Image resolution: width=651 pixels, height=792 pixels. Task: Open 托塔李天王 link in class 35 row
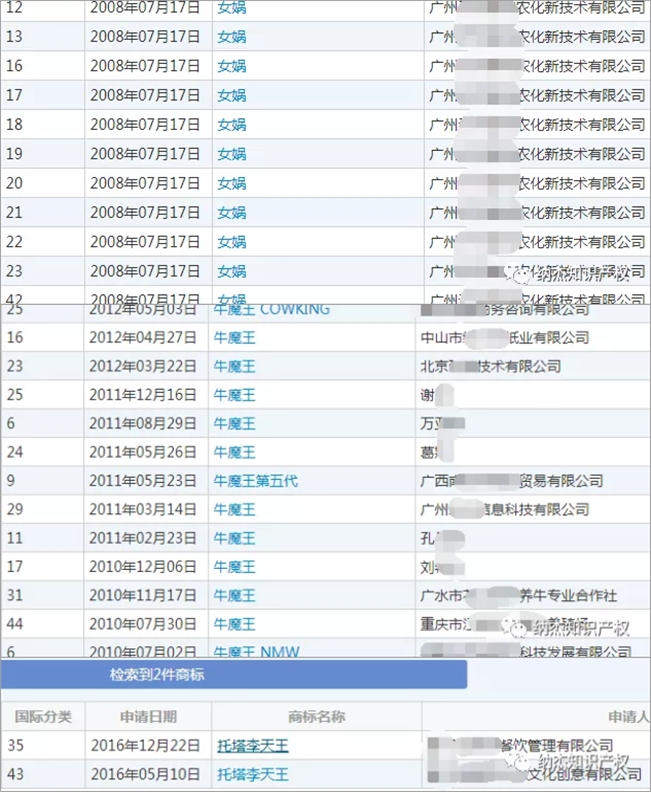click(x=253, y=746)
